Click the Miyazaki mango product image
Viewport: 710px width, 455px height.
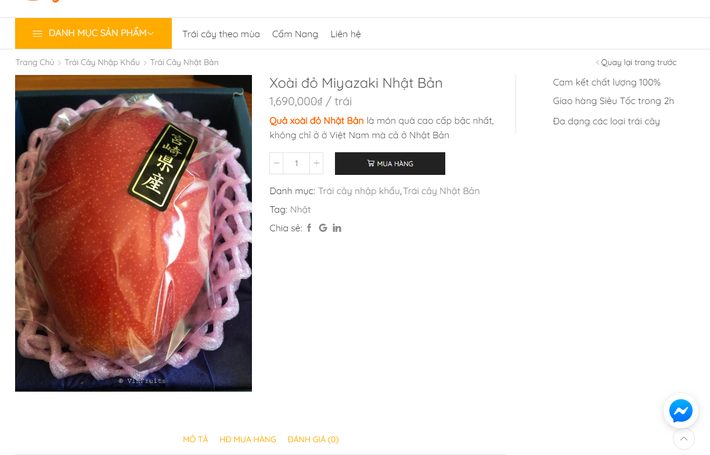(x=133, y=233)
